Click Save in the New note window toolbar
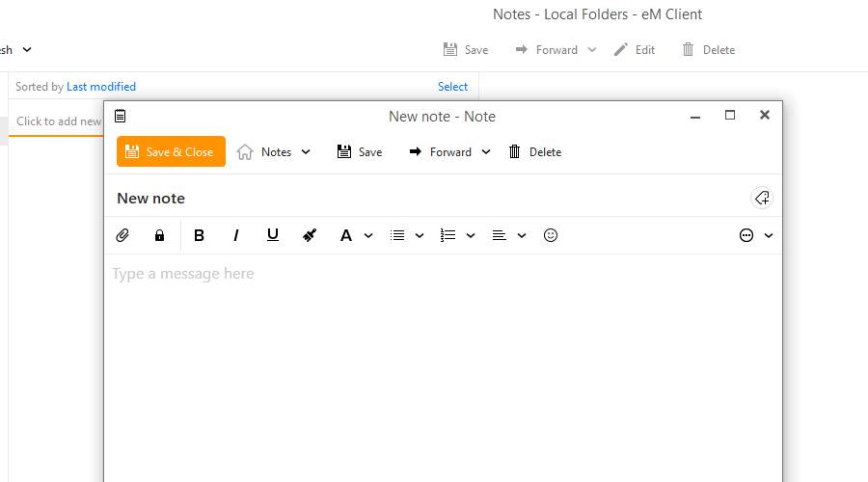Image resolution: width=868 pixels, height=482 pixels. coord(360,152)
